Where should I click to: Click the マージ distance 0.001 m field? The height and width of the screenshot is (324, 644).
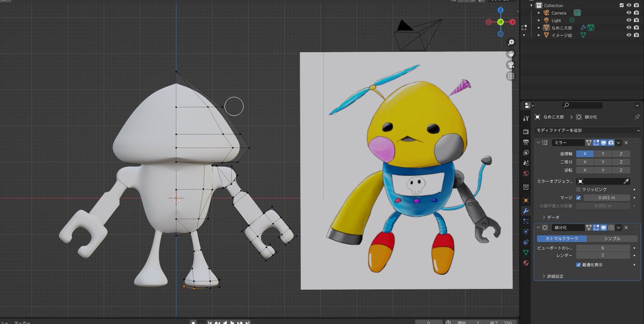[606, 197]
